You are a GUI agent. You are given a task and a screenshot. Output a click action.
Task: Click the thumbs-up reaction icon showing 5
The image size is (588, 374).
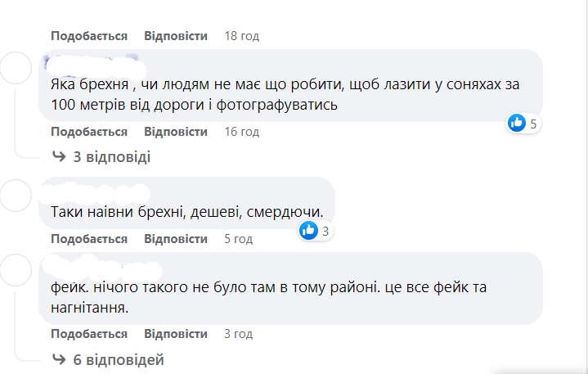tap(517, 124)
